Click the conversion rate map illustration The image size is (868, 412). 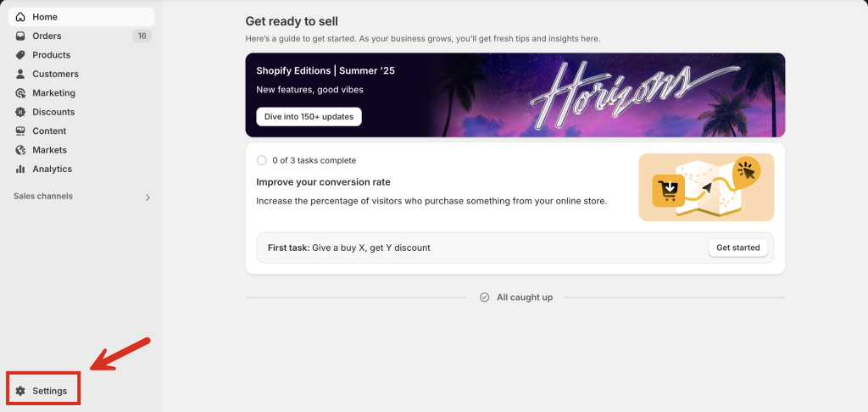tap(706, 187)
